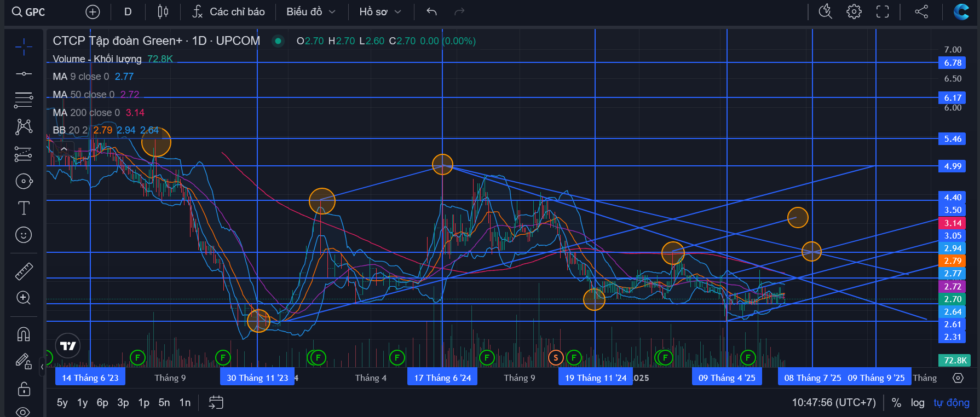Viewport: 980px width, 417px height.
Task: Click the green market status dot
Action: point(278,41)
